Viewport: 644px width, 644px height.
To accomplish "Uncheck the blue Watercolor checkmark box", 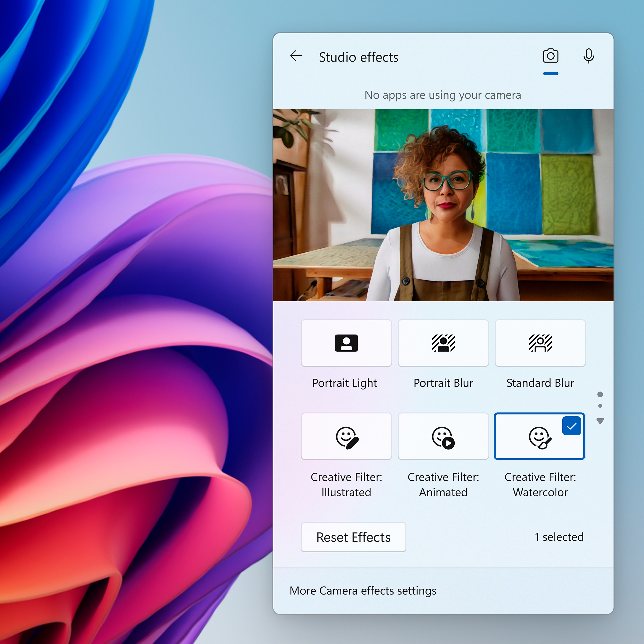I will tap(571, 426).
